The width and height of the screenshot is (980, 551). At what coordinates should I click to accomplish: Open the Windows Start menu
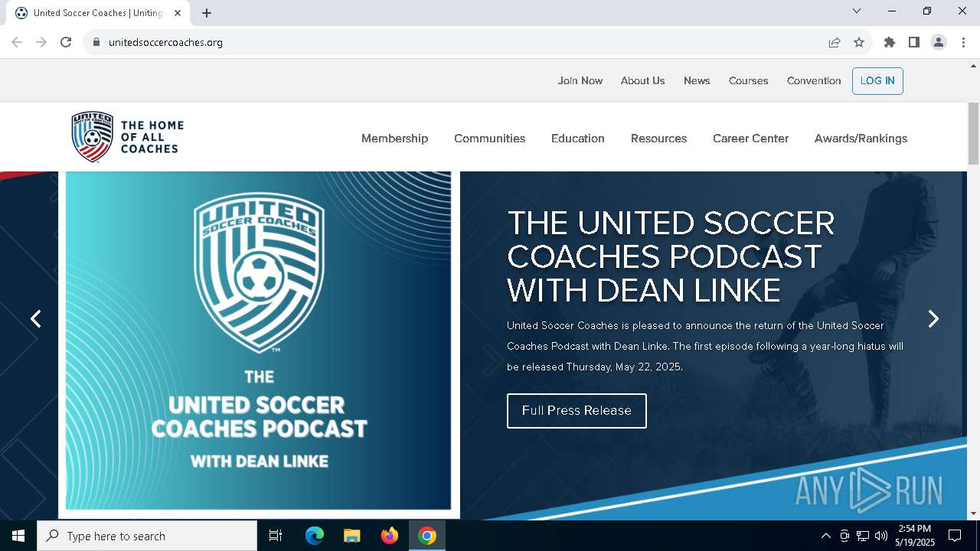click(x=18, y=536)
